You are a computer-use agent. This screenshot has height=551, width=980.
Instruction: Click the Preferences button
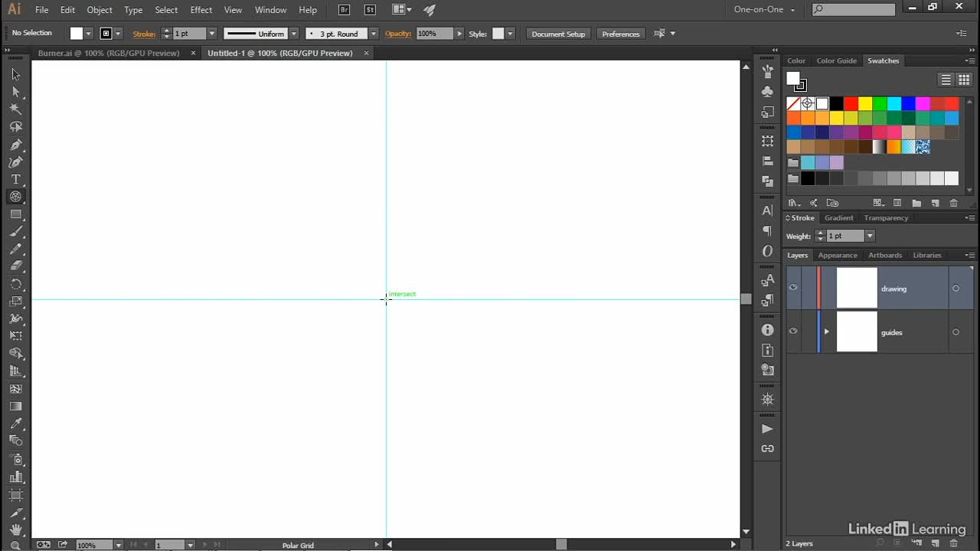(620, 34)
